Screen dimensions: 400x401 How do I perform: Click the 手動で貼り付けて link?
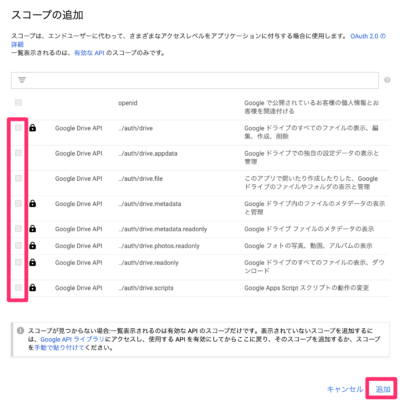(59, 348)
